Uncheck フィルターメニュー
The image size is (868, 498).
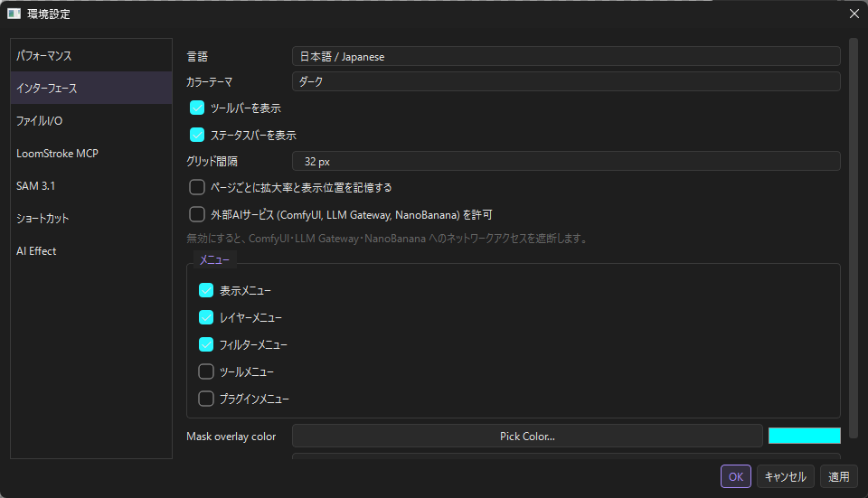coord(206,344)
